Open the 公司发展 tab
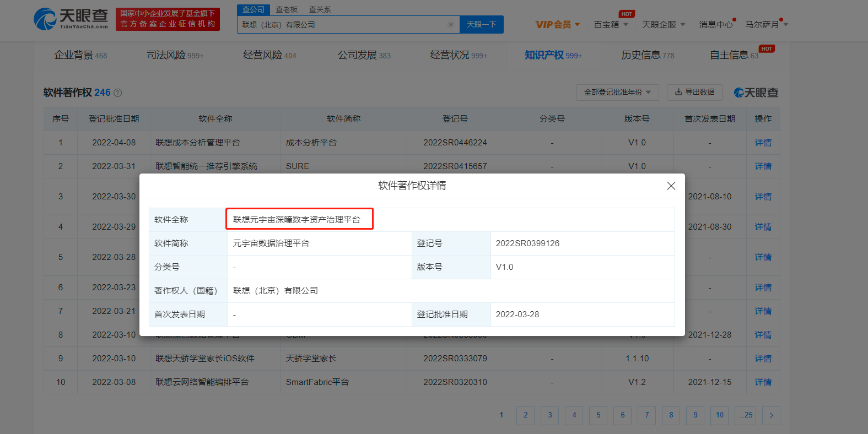This screenshot has height=434, width=868. 364,55
